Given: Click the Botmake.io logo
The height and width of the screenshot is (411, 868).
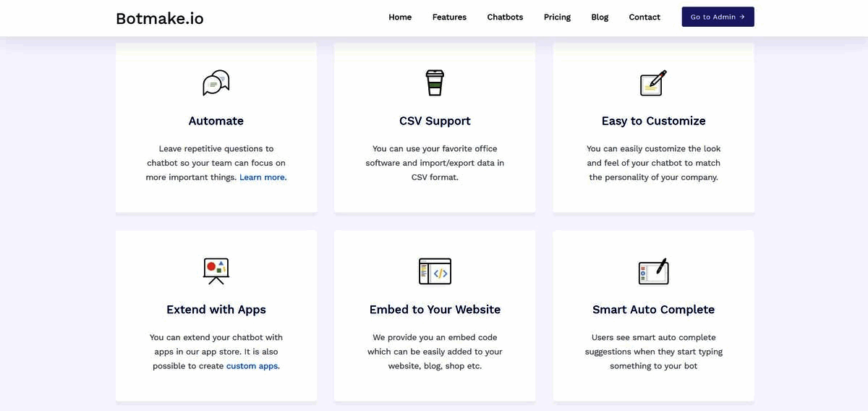Looking at the screenshot, I should 160,18.
